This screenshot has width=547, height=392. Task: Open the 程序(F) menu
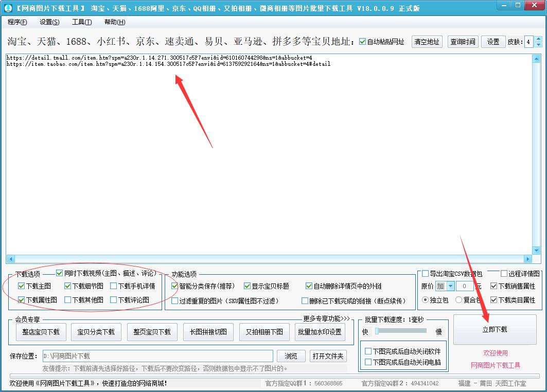[x=17, y=22]
